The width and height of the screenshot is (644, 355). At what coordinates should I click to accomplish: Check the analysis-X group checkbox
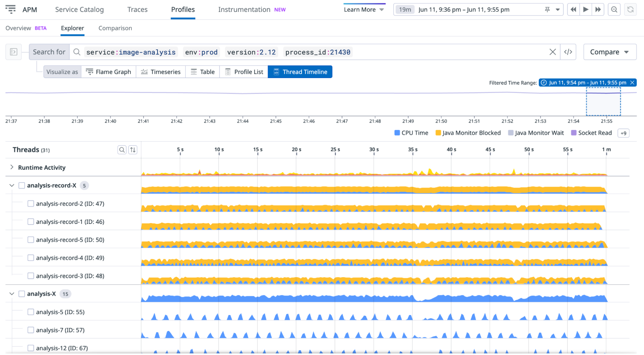[x=22, y=294]
